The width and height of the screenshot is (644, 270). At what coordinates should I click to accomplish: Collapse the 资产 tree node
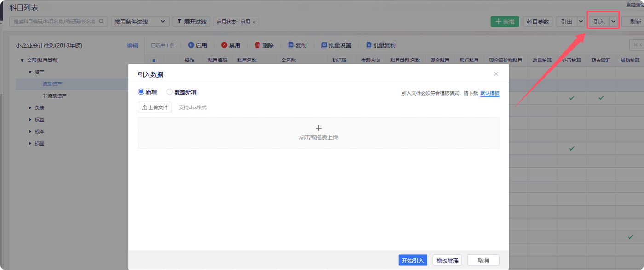30,72
